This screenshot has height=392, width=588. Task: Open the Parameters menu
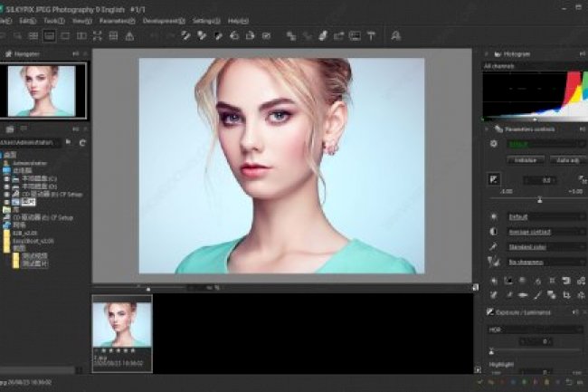coord(116,20)
